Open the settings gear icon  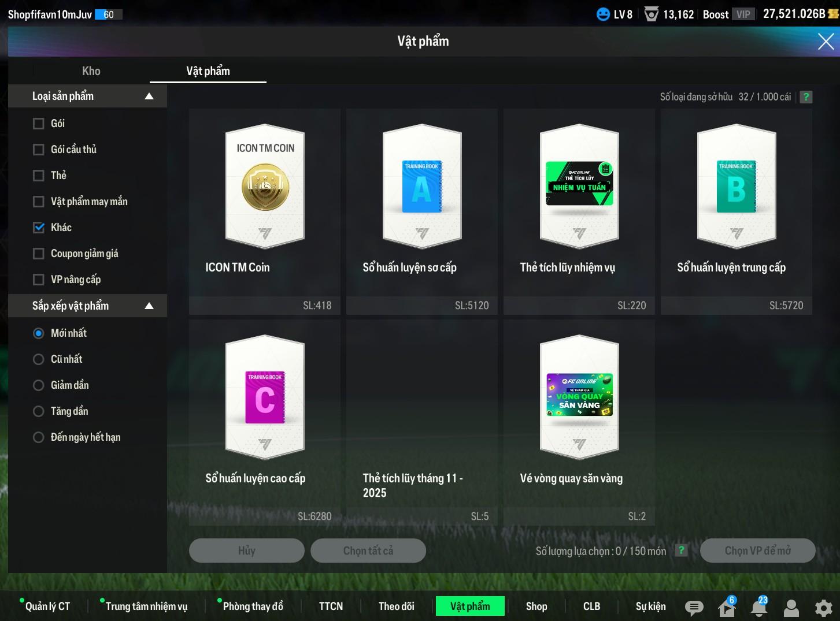[x=823, y=607]
